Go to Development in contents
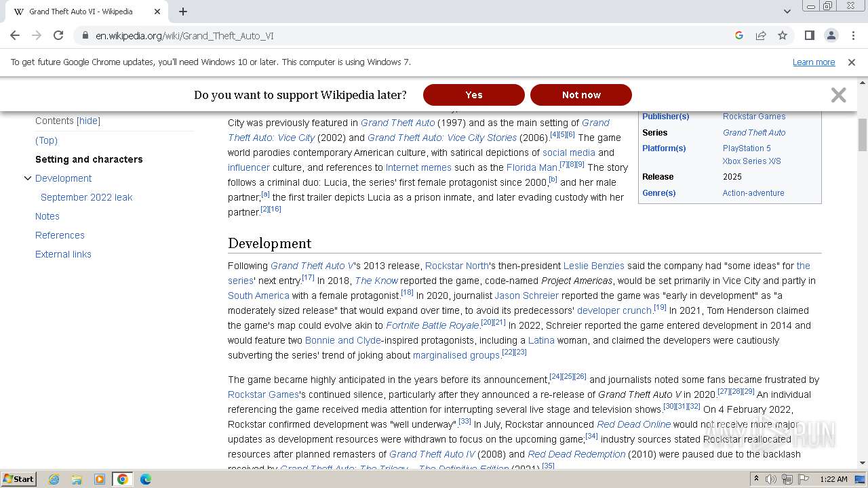Viewport: 868px width, 488px height. tap(63, 178)
